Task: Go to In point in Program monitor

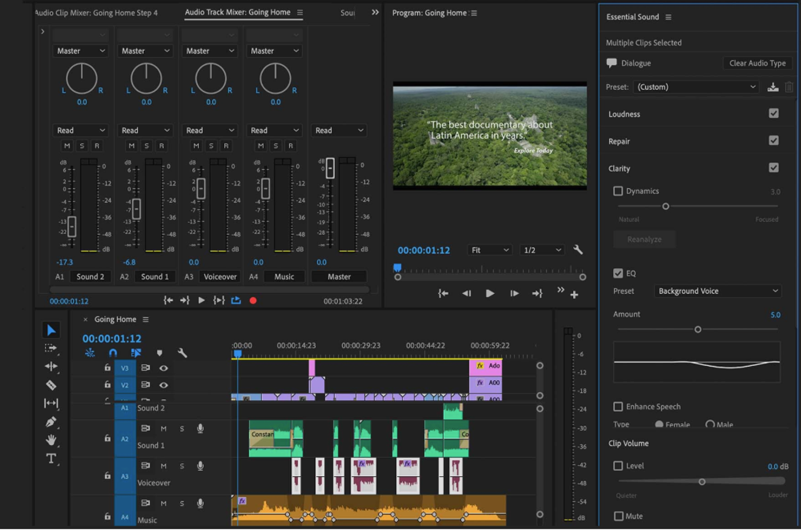Action: pyautogui.click(x=443, y=294)
